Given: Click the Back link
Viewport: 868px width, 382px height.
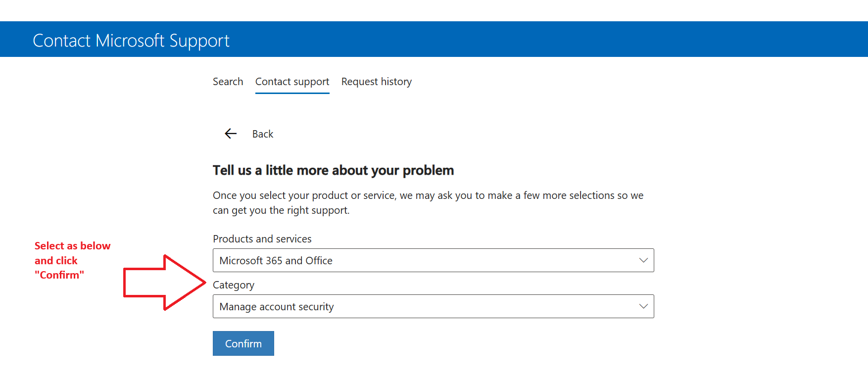Looking at the screenshot, I should (263, 134).
